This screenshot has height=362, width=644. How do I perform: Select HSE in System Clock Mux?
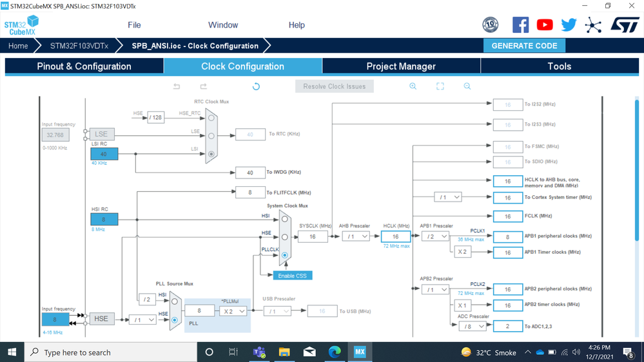coord(285,237)
